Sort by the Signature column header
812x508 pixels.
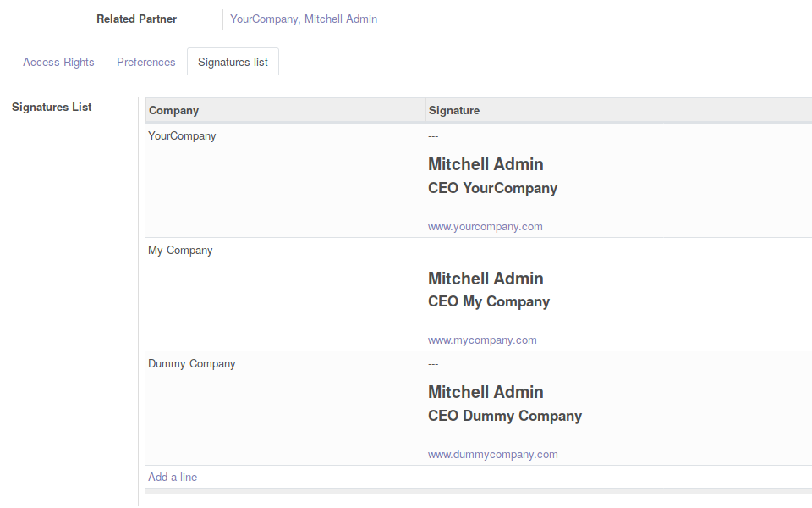pos(619,110)
